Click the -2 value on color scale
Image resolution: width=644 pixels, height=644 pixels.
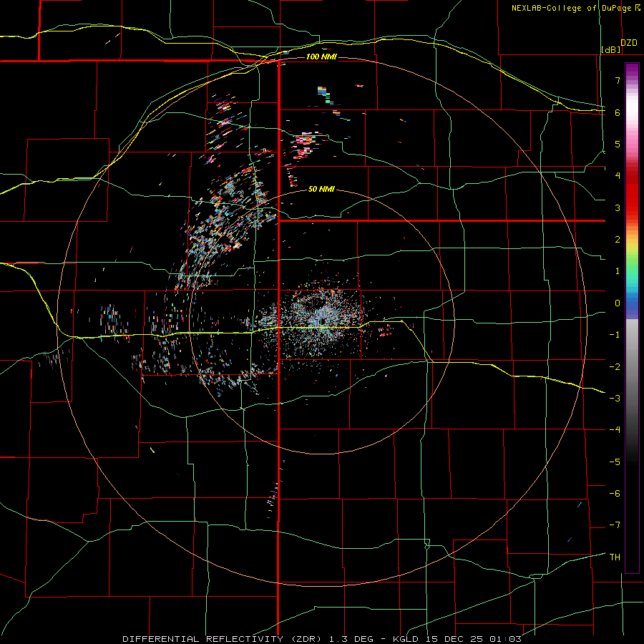click(615, 367)
